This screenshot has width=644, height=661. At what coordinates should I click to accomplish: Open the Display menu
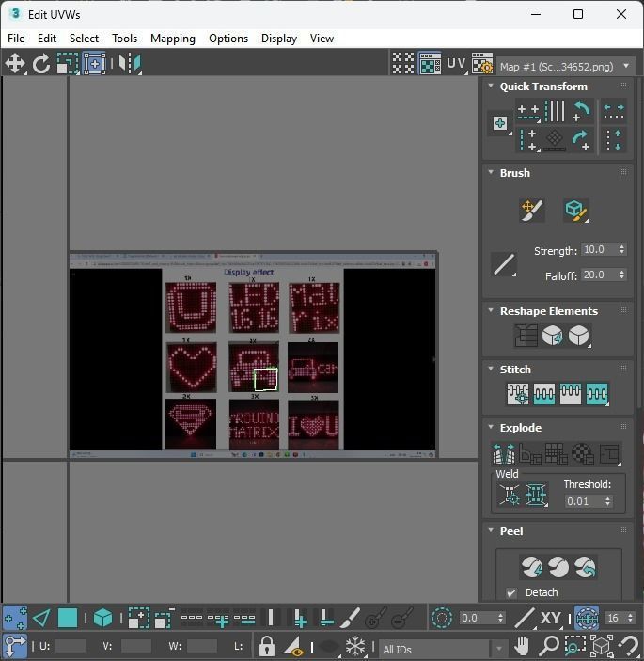(279, 39)
